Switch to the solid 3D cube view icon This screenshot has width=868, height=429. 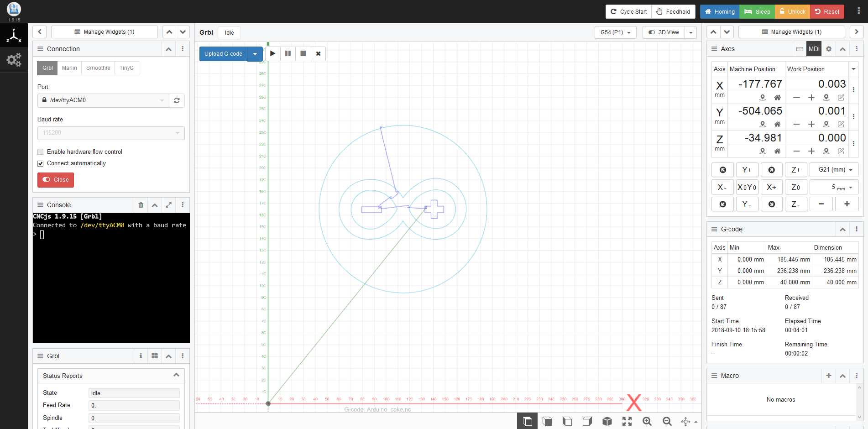[607, 421]
